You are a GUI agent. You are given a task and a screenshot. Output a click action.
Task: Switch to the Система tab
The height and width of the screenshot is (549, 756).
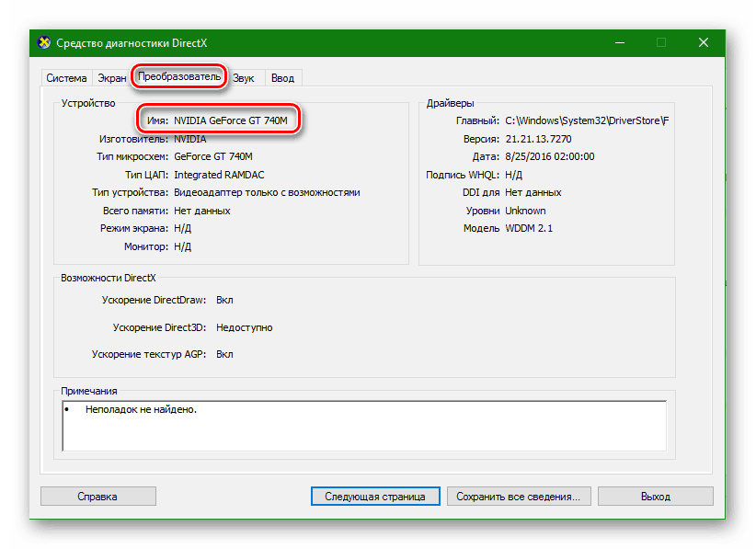[x=66, y=78]
